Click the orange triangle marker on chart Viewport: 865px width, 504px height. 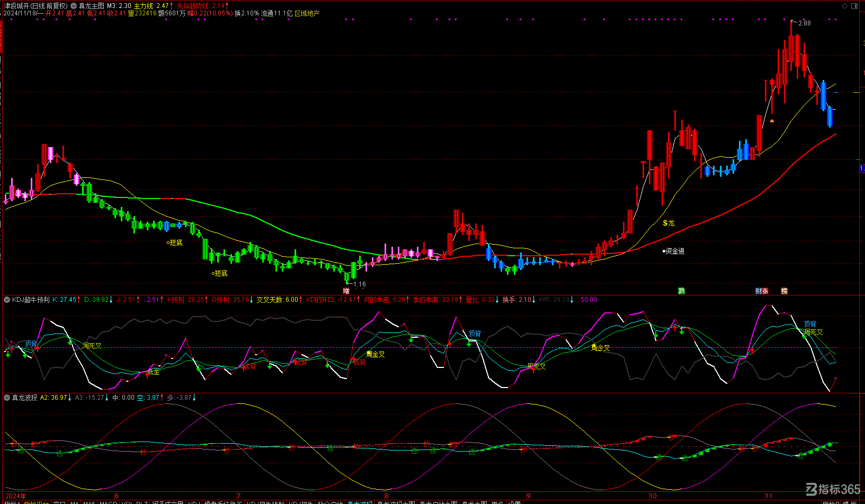coord(772,121)
